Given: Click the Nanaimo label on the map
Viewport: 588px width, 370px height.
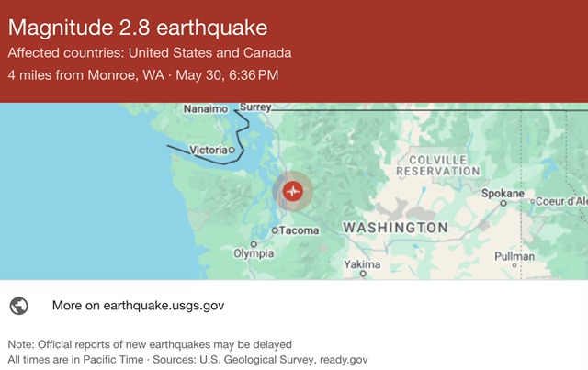Looking at the screenshot, I should (205, 109).
